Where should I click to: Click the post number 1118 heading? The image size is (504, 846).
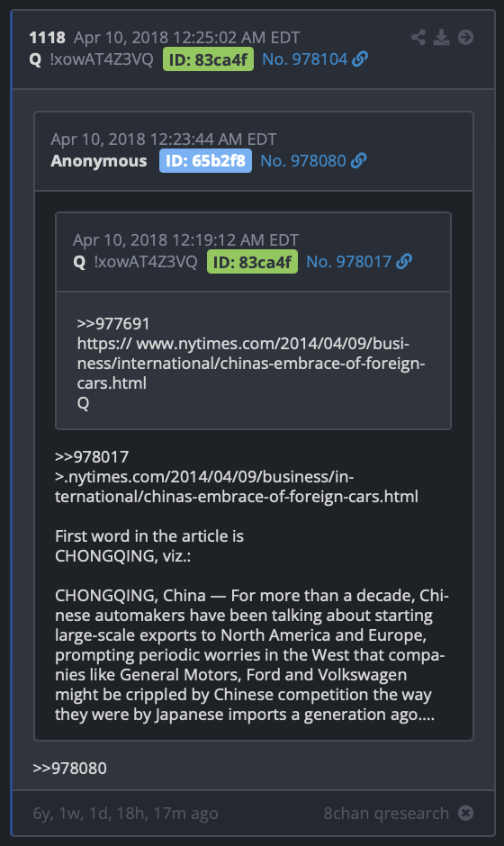(x=48, y=38)
